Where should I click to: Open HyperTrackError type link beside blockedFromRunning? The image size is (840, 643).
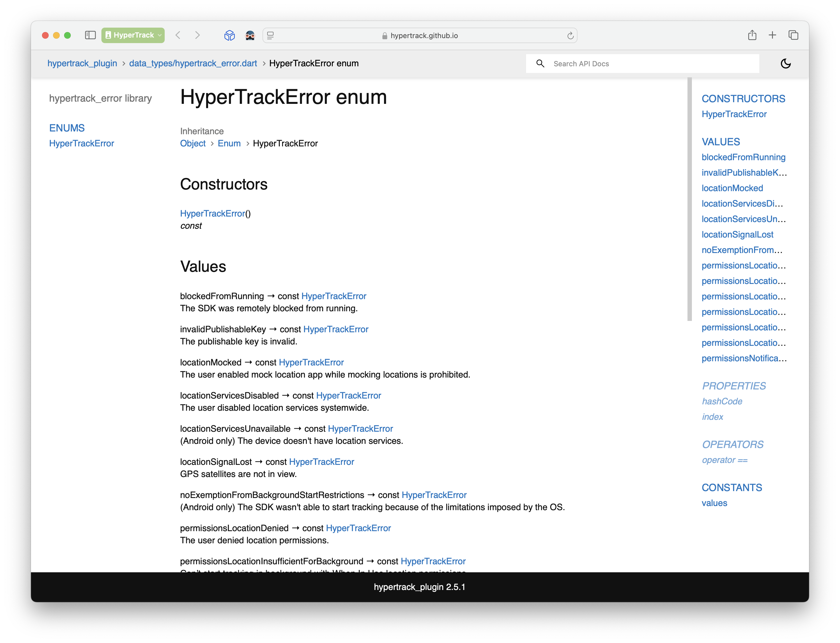(x=334, y=296)
